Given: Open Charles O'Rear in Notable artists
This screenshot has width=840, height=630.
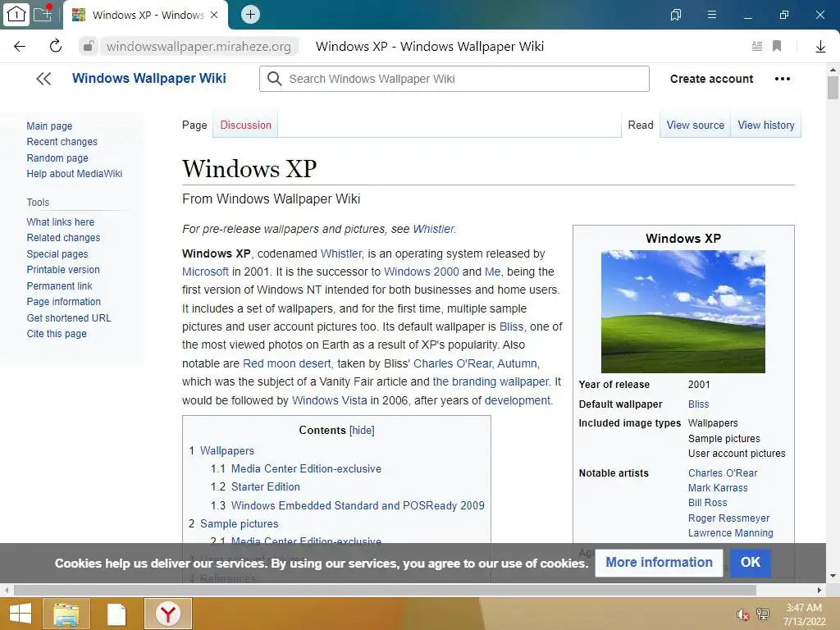Looking at the screenshot, I should [x=723, y=473].
